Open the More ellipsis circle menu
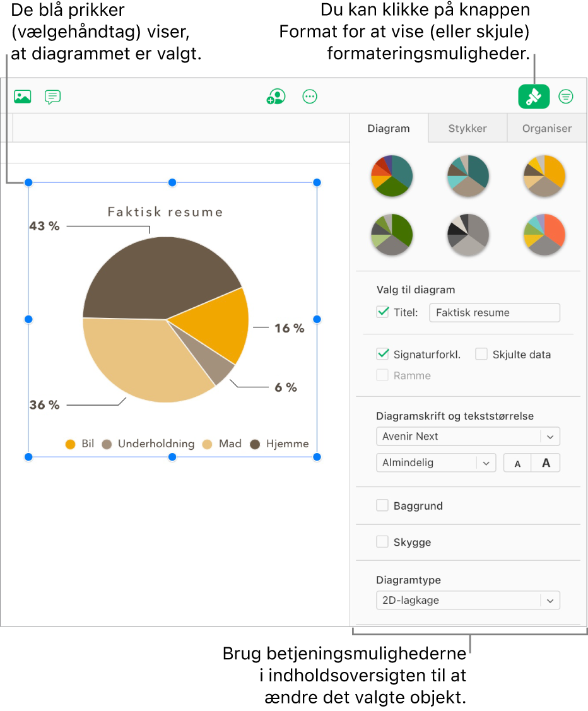588x711 pixels. pos(310,97)
